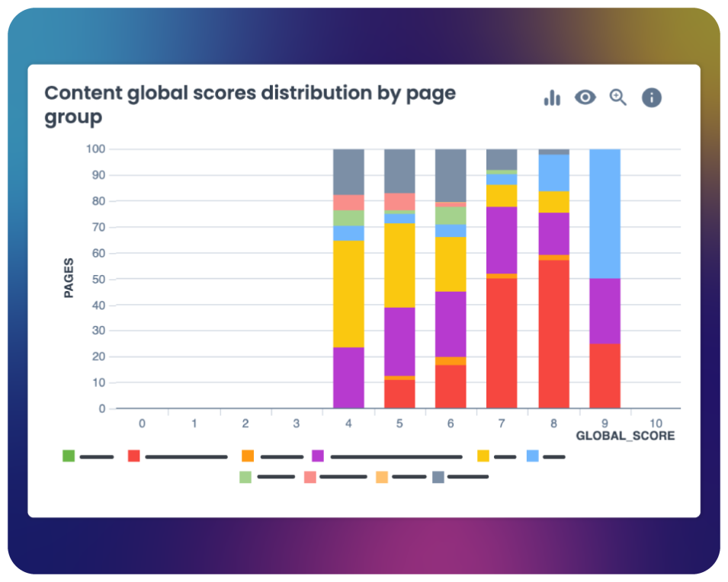The width and height of the screenshot is (728, 582).
Task: Click the bar chart icon in header
Action: [552, 98]
